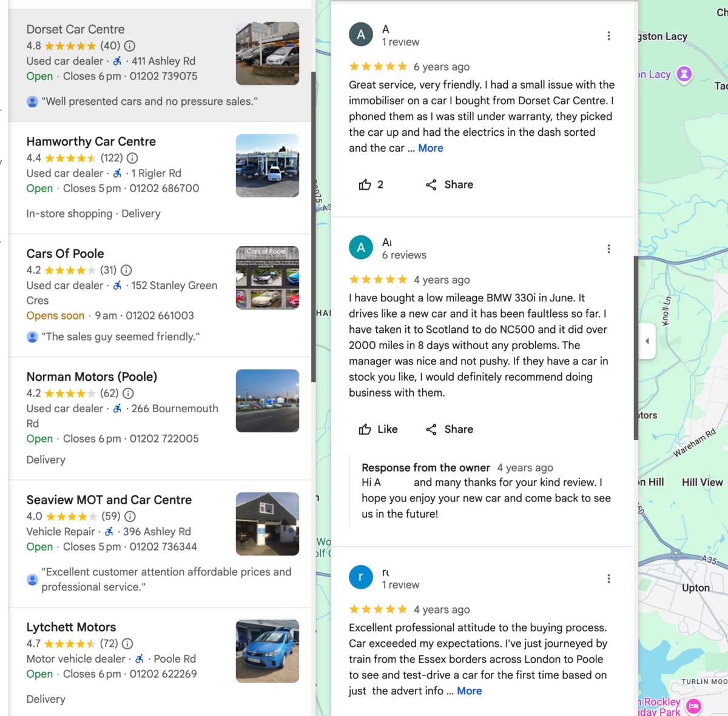This screenshot has height=716, width=728.
Task: Expand the Essex train review with More
Action: tap(469, 691)
